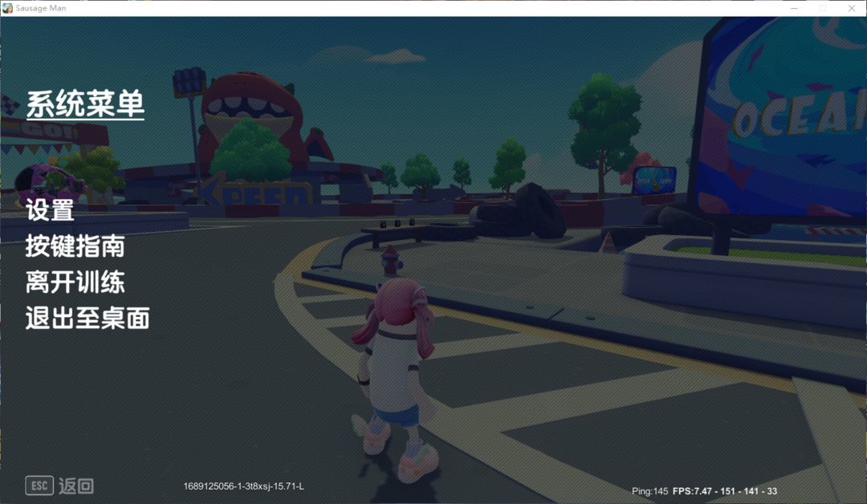Click the Sausage Man app icon in title bar
The image size is (867, 504).
pyautogui.click(x=7, y=8)
